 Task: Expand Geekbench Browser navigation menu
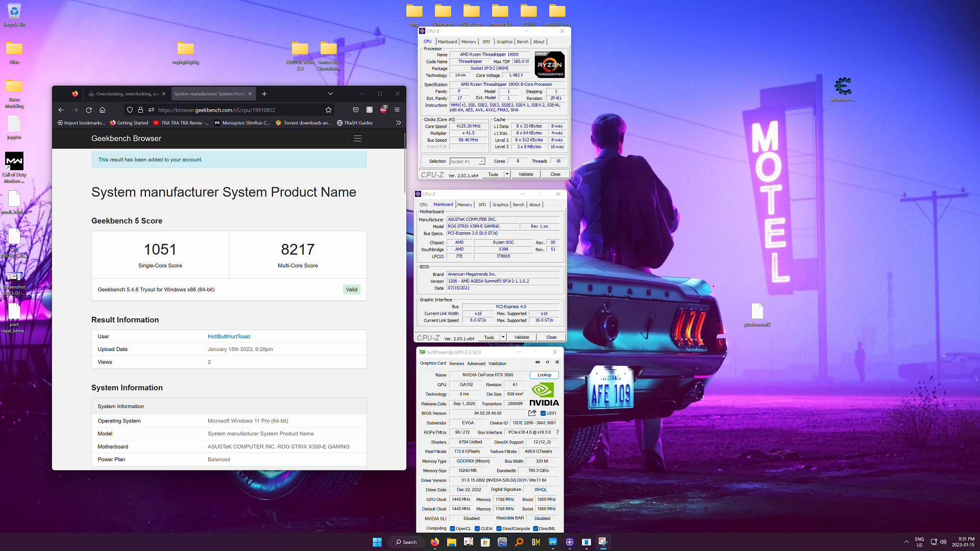(357, 138)
